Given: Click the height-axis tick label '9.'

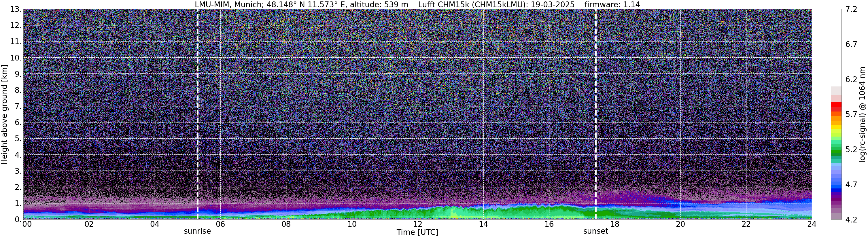Looking at the screenshot, I should [18, 74].
